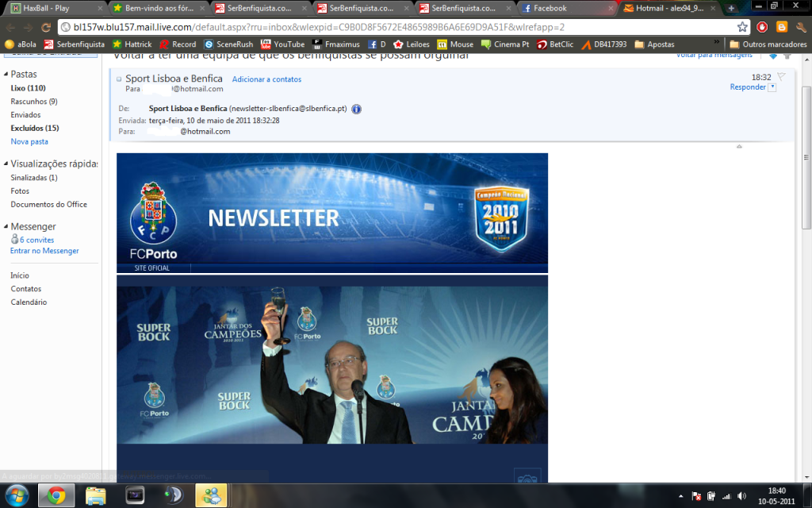Open the YouTube bookmark
Screen dimensions: 812x508
[282, 44]
